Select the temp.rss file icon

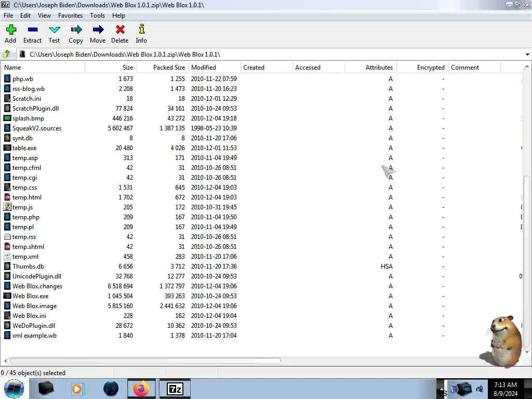point(7,236)
